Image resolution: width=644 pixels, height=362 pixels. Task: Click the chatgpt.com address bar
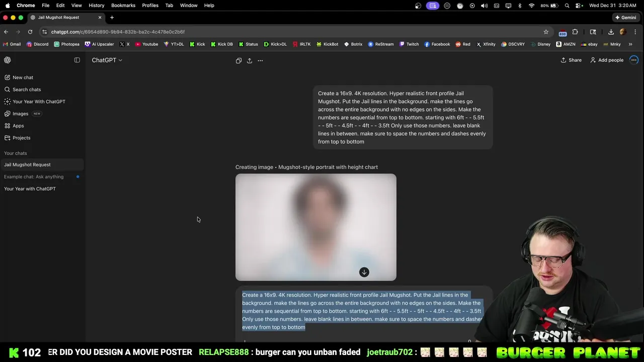click(x=292, y=32)
